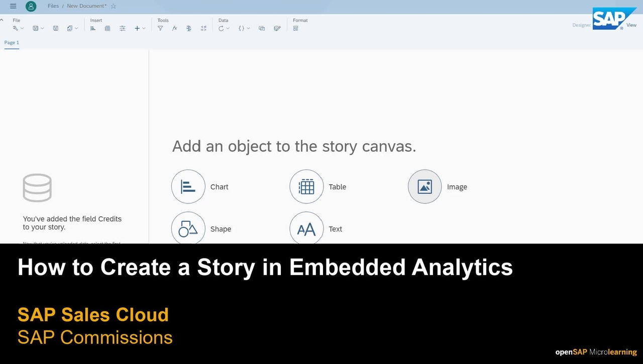Image resolution: width=643 pixels, height=364 pixels.
Task: Expand the copy dropdown arrow
Action: 76,29
